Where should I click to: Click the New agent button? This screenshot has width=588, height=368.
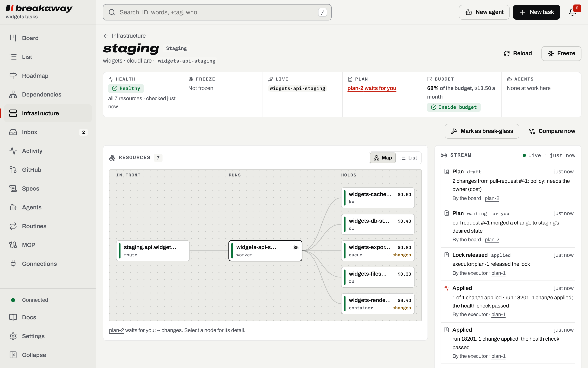[484, 12]
